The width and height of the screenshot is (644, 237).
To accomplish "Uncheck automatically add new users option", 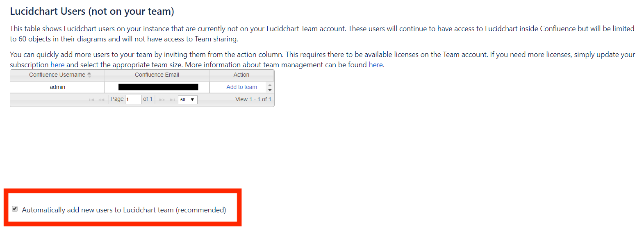I will pyautogui.click(x=15, y=209).
